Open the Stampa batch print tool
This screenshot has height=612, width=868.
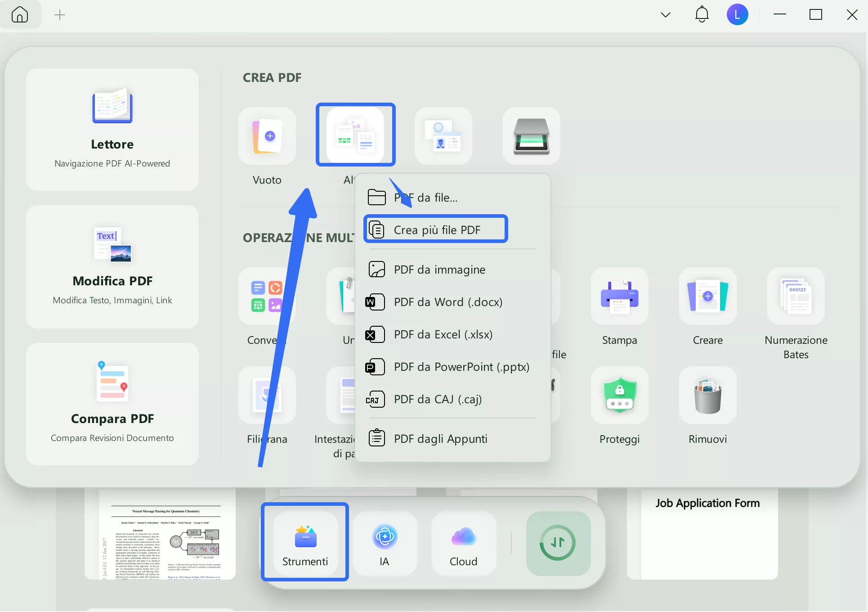click(619, 297)
